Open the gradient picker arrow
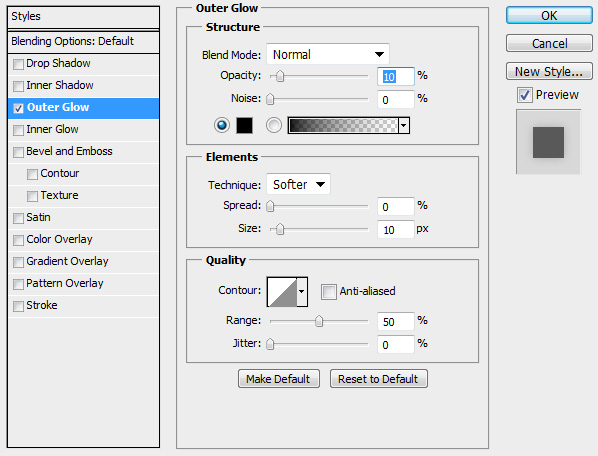This screenshot has width=598, height=456. pos(404,125)
